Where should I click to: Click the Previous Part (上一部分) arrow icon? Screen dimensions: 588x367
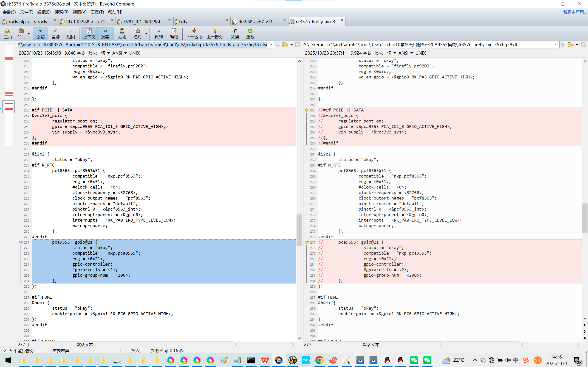coord(215,33)
